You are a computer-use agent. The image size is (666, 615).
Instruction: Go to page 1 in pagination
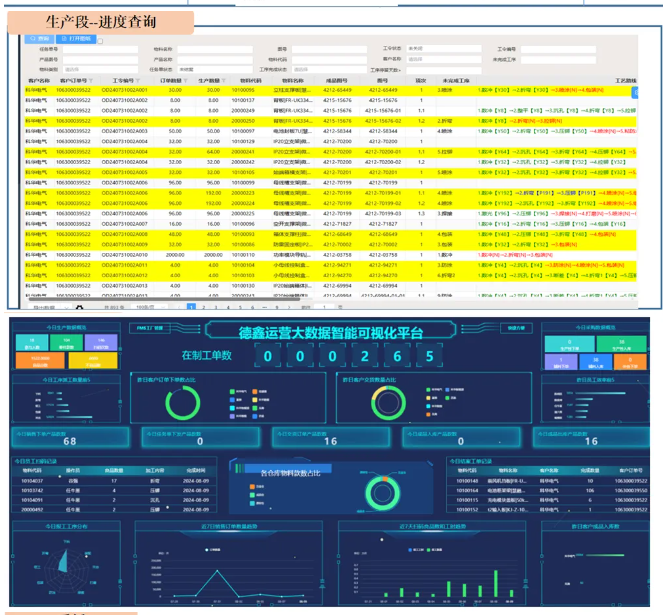tap(192, 306)
